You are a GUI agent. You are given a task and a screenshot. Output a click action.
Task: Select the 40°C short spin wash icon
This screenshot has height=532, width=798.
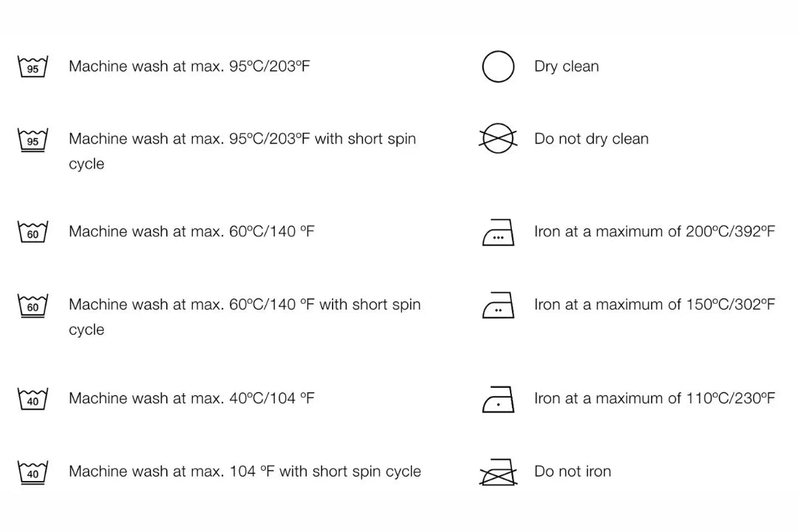[33, 471]
